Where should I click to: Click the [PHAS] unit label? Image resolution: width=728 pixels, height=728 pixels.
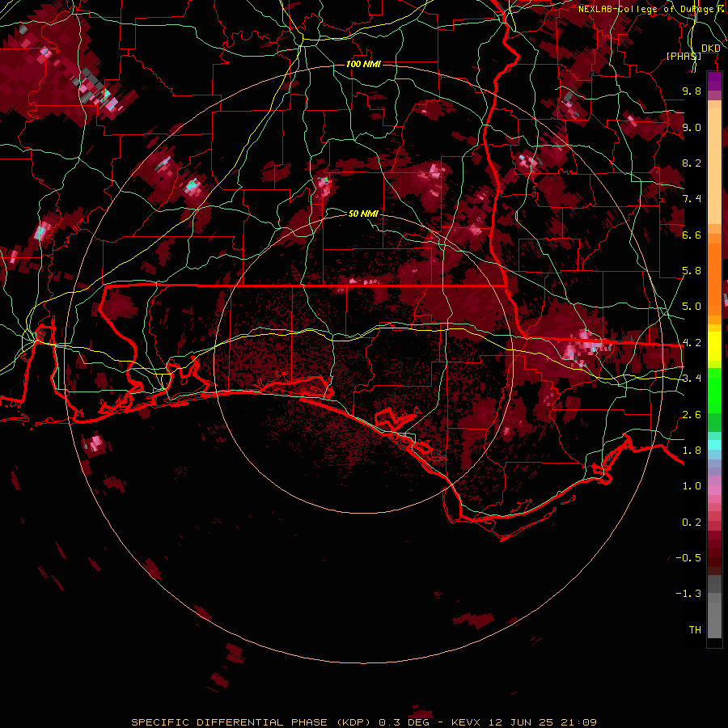click(x=684, y=56)
